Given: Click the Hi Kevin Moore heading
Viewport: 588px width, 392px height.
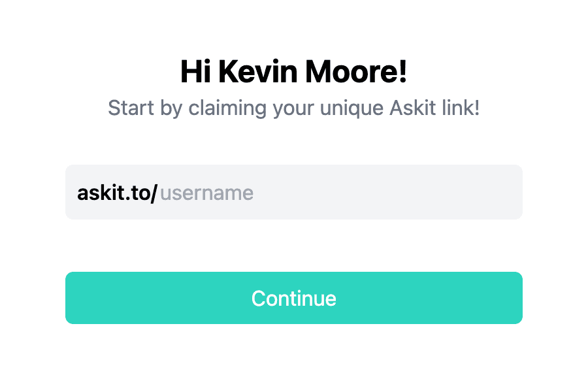Looking at the screenshot, I should point(294,72).
